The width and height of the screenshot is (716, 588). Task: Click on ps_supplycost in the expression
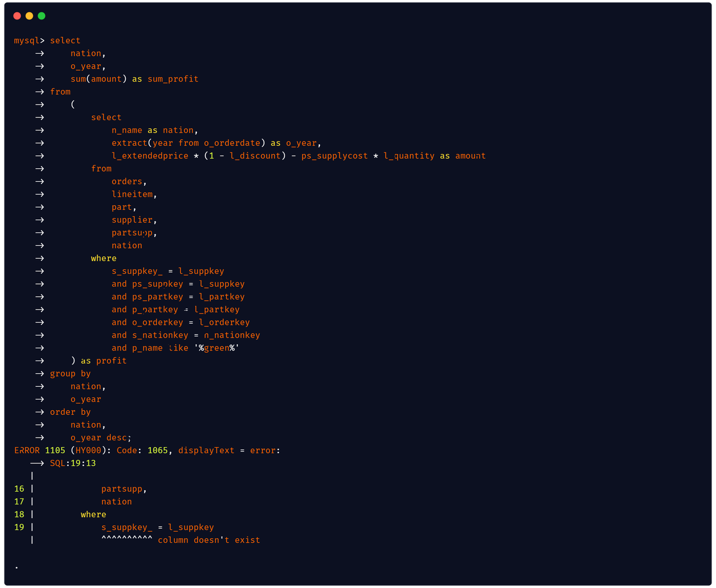(334, 156)
